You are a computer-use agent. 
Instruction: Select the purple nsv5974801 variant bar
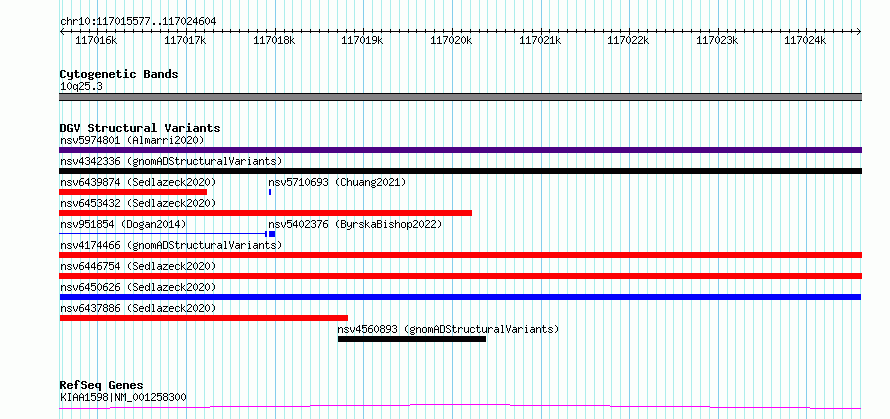pos(460,150)
